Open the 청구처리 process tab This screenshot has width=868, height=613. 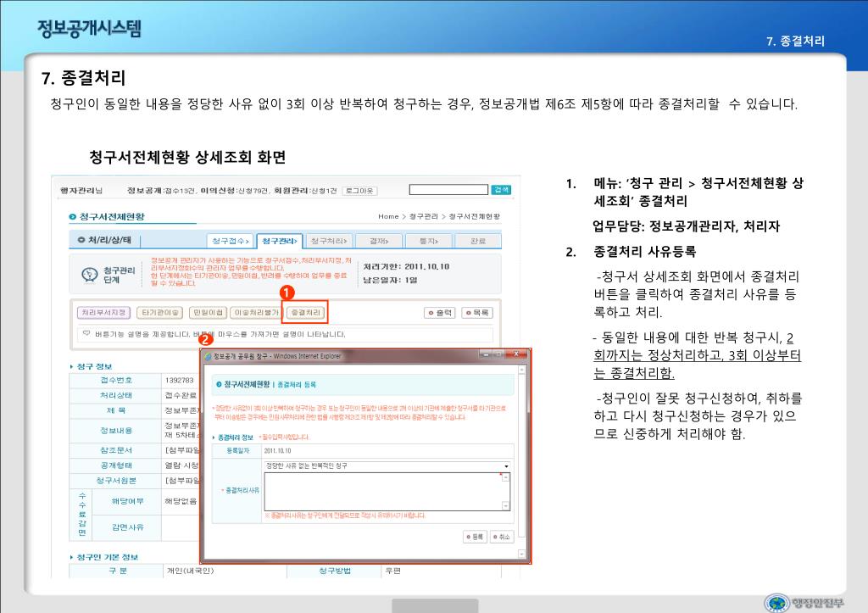[x=329, y=241]
